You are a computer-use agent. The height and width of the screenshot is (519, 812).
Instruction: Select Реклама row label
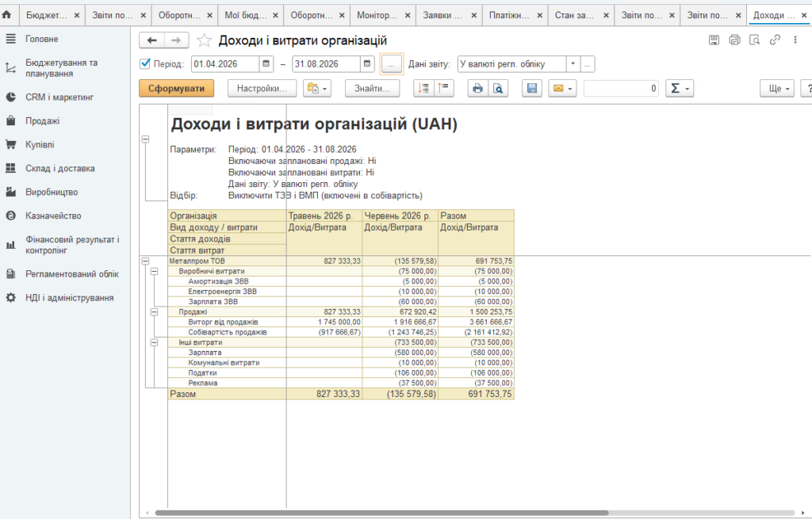coord(227,383)
